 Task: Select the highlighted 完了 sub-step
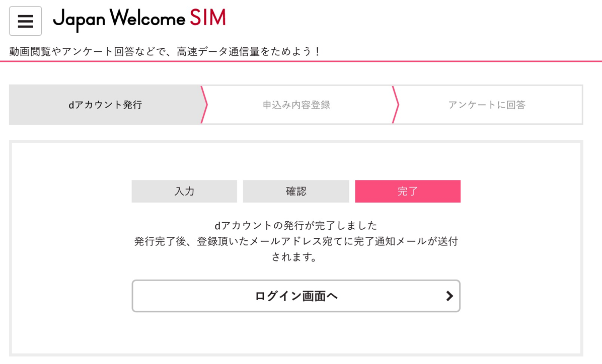[x=408, y=191]
